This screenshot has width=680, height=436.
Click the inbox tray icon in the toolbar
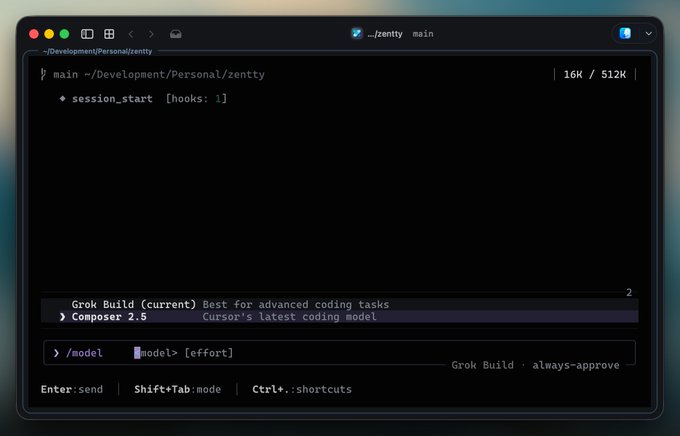point(176,34)
